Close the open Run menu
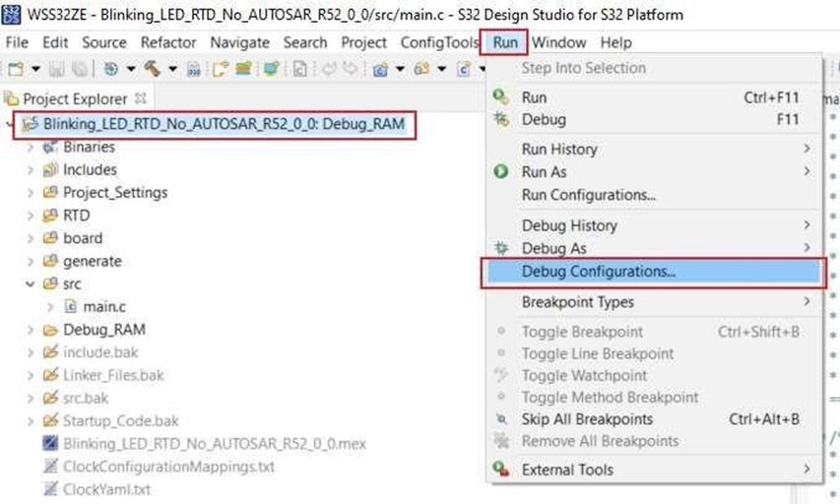840x504 pixels. tap(504, 42)
